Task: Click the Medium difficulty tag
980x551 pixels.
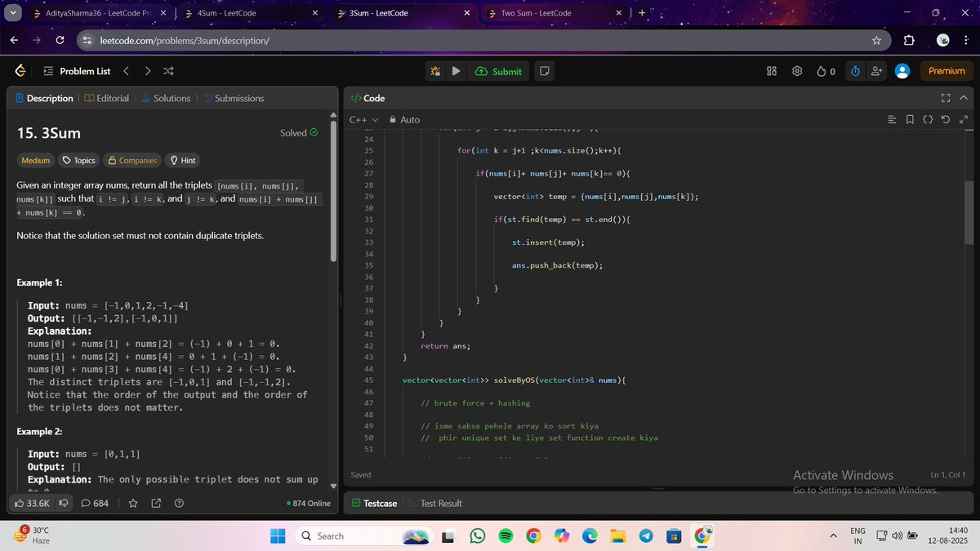Action: tap(35, 161)
